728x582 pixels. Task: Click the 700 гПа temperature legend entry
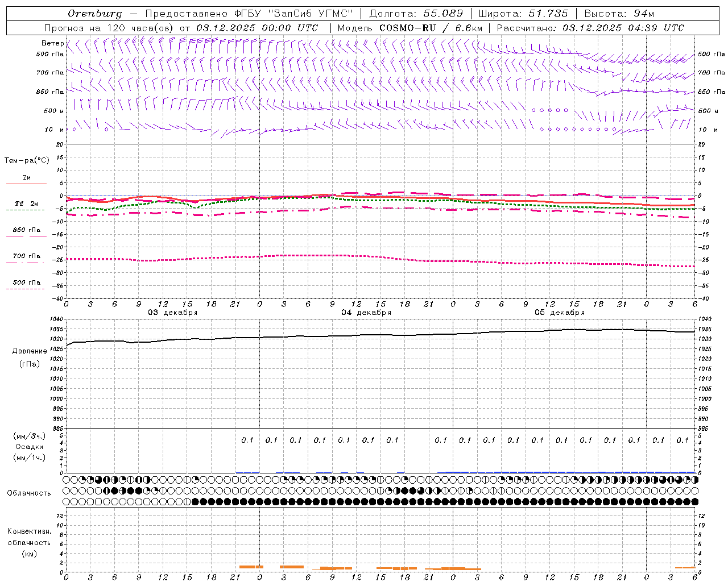pyautogui.click(x=26, y=256)
